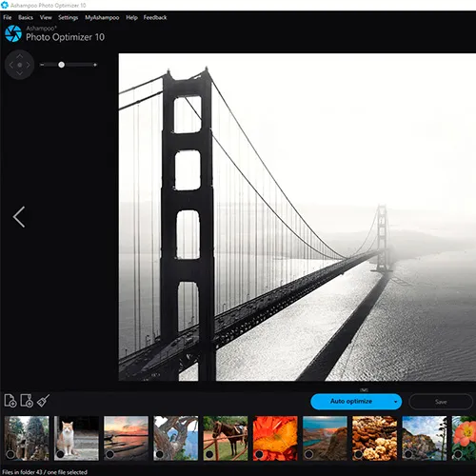476x476 pixels.
Task: Select the blue bird on tree thumbnail
Action: [x=176, y=438]
